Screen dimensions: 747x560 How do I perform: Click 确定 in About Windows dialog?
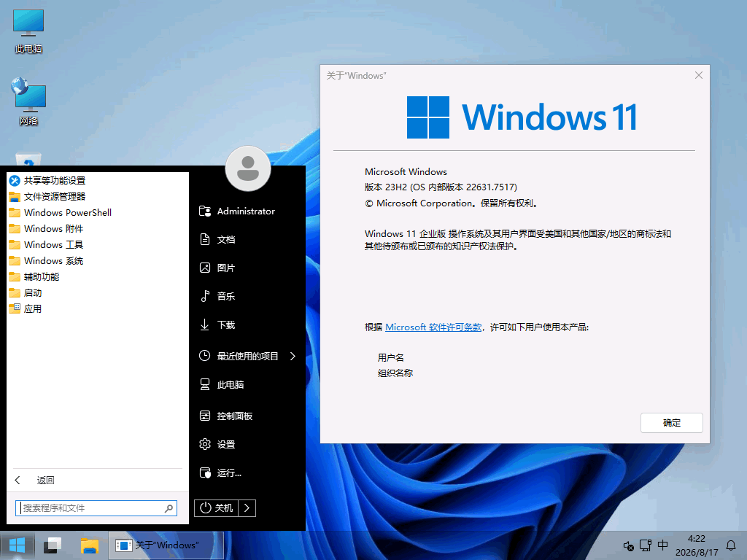coord(671,423)
